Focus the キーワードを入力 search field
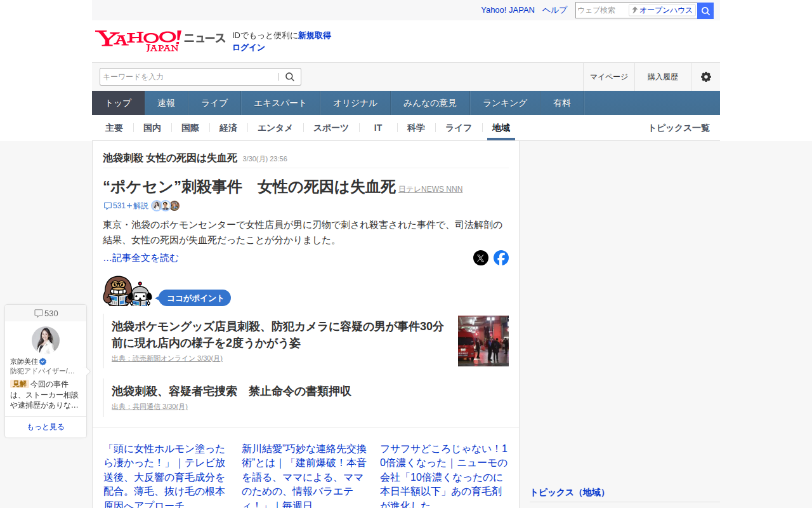The image size is (812, 508). click(x=189, y=77)
